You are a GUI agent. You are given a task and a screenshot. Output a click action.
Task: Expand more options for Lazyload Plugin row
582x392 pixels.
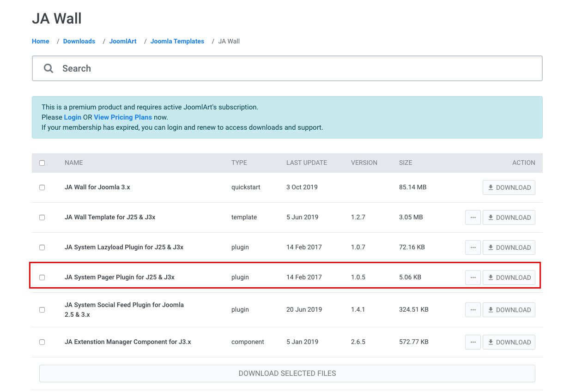[x=473, y=247]
